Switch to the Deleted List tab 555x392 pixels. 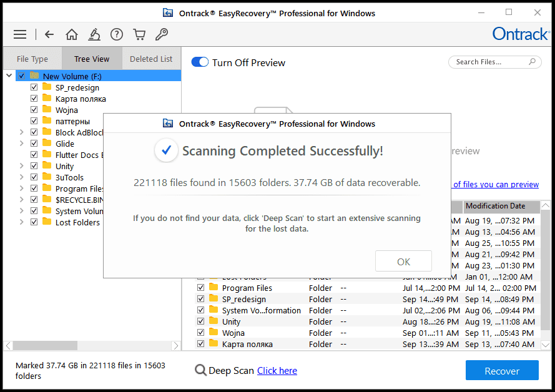point(151,59)
